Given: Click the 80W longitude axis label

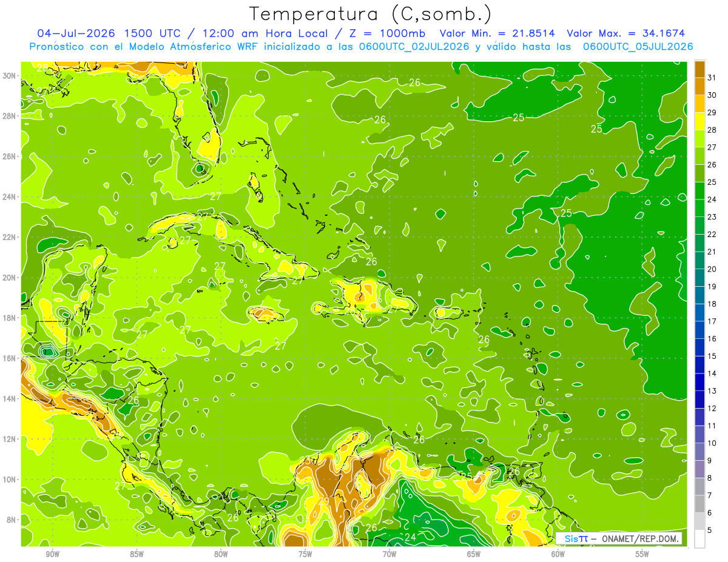Looking at the screenshot, I should pyautogui.click(x=221, y=554).
